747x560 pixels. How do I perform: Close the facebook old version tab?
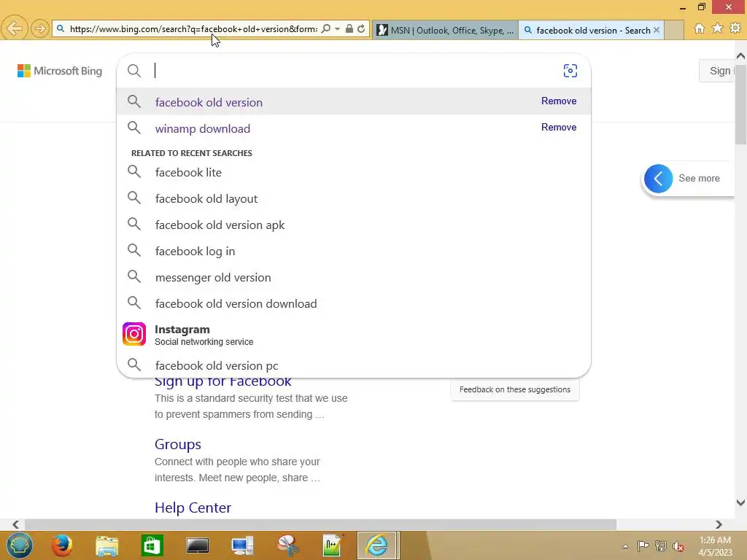coord(657,30)
